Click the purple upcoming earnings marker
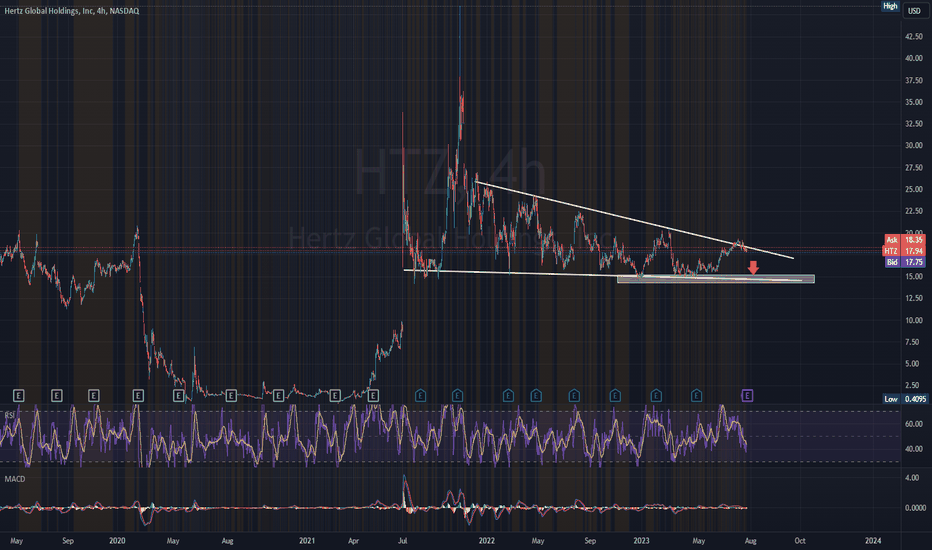The height and width of the screenshot is (550, 932). point(747,395)
